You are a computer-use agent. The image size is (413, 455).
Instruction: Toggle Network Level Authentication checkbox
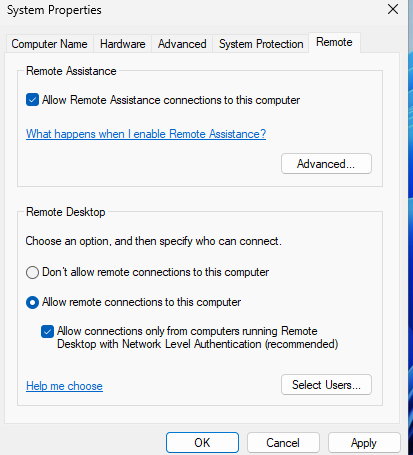pos(47,332)
